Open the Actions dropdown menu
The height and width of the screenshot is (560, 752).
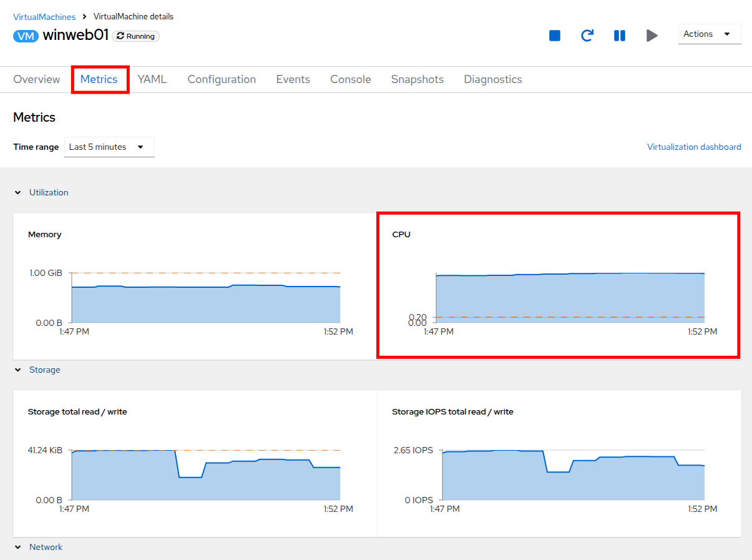coord(709,34)
